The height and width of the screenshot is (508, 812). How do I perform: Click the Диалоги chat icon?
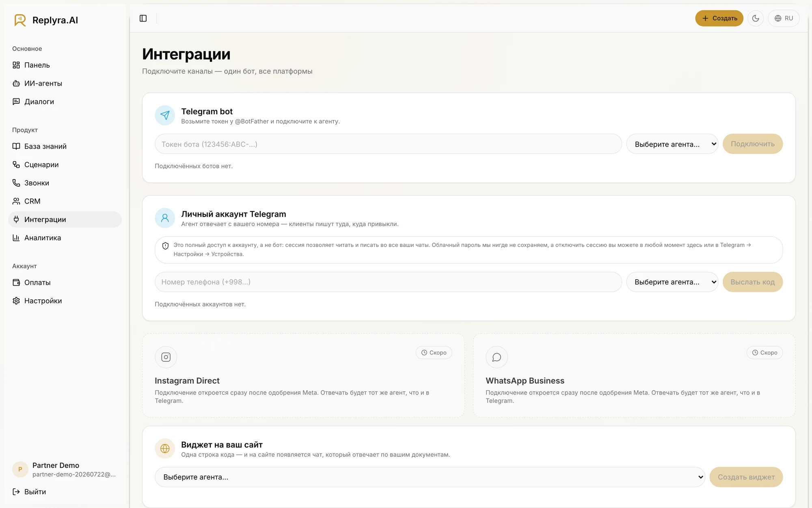tap(16, 102)
